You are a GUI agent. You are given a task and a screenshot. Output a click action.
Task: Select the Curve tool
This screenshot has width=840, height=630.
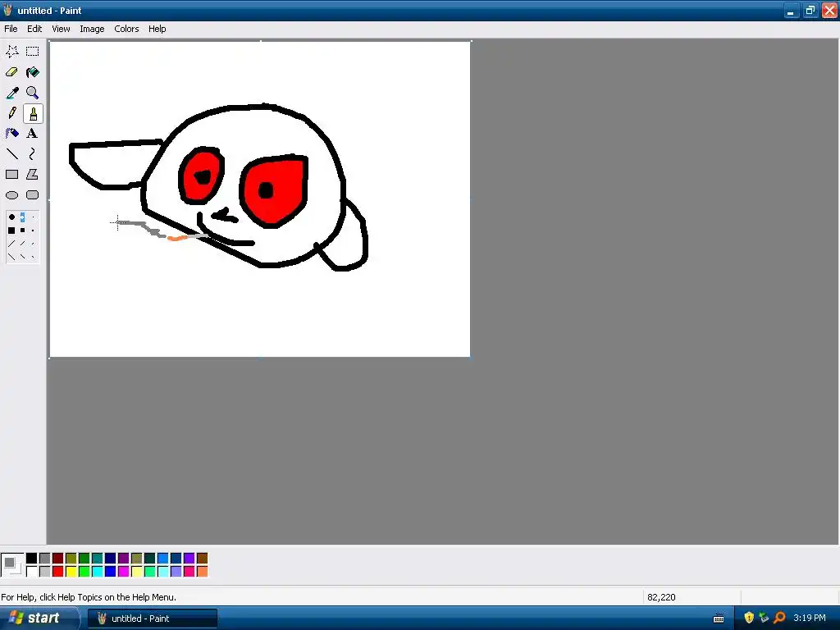33,154
